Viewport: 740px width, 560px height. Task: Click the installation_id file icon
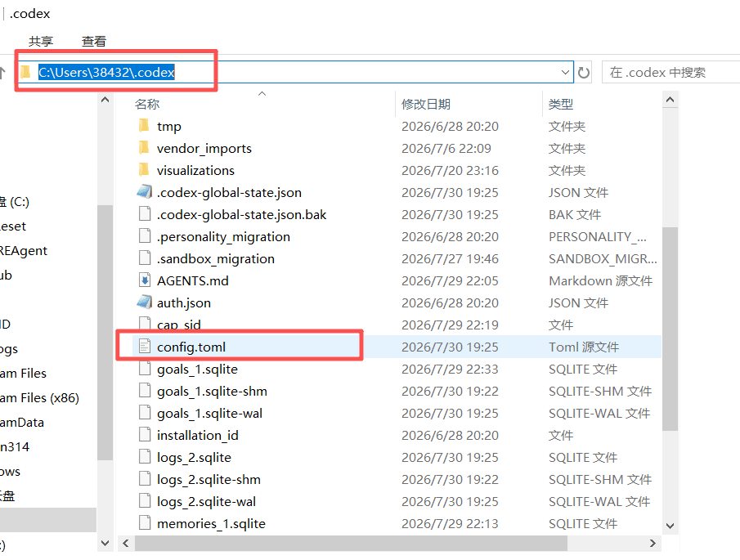click(145, 435)
